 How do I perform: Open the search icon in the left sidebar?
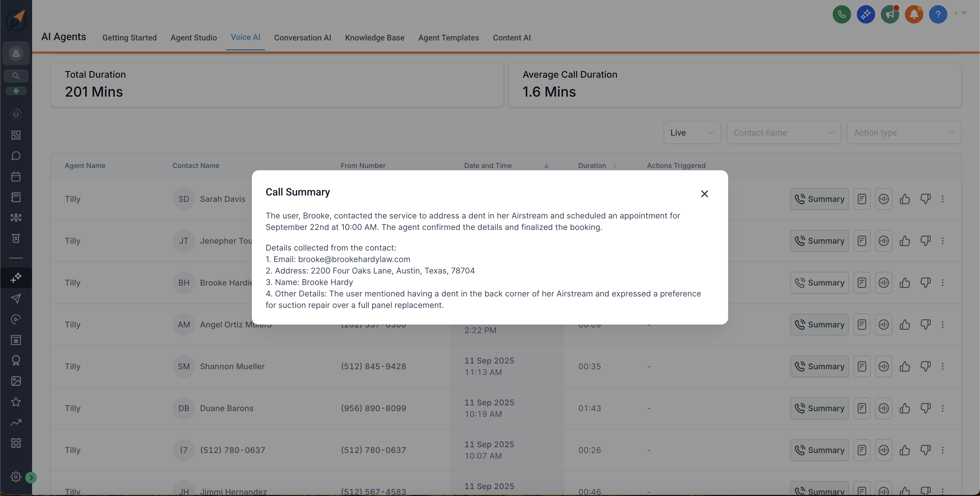tap(15, 75)
